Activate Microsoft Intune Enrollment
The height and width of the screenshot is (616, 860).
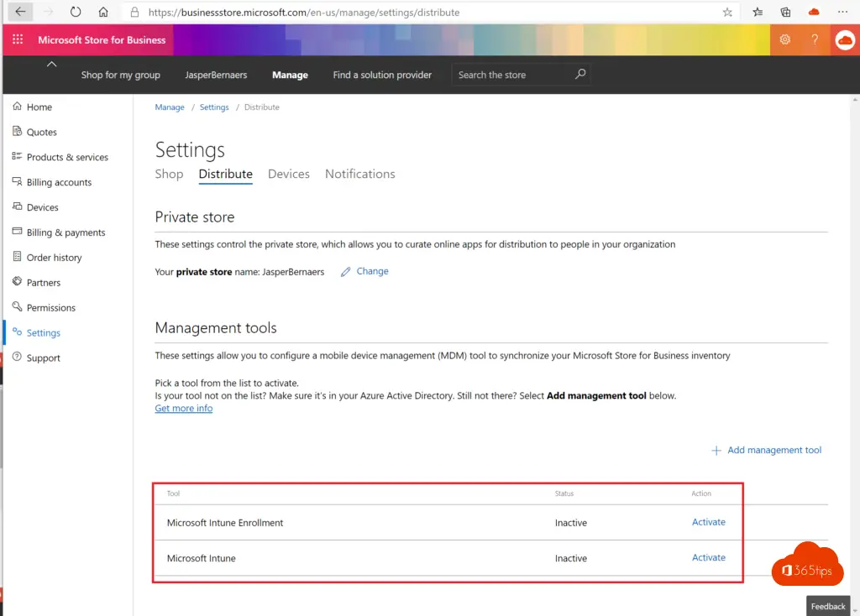[709, 522]
